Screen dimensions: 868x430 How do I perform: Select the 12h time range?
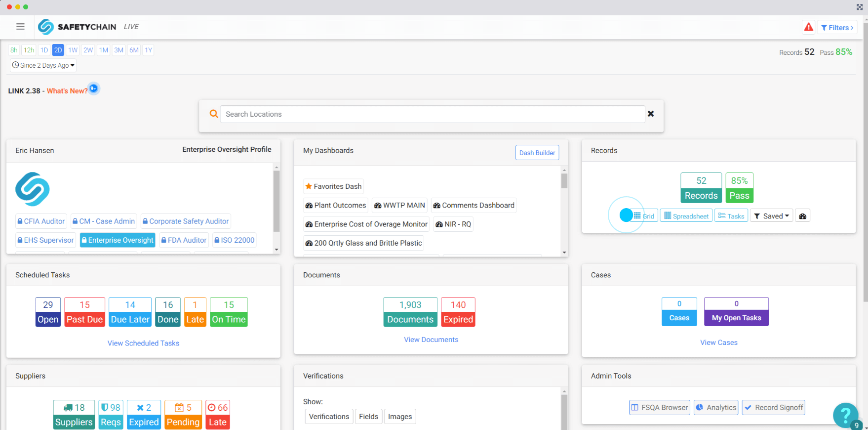(x=29, y=50)
